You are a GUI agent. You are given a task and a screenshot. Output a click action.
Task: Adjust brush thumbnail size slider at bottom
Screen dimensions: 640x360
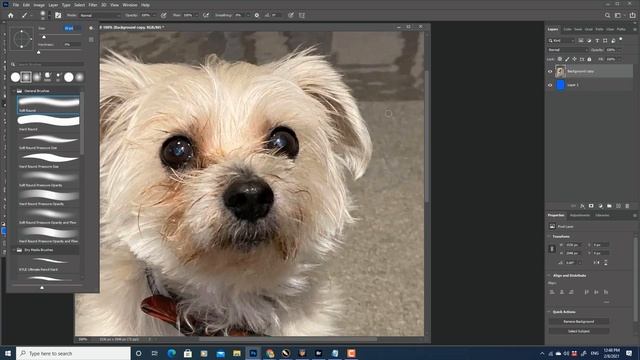(42, 287)
